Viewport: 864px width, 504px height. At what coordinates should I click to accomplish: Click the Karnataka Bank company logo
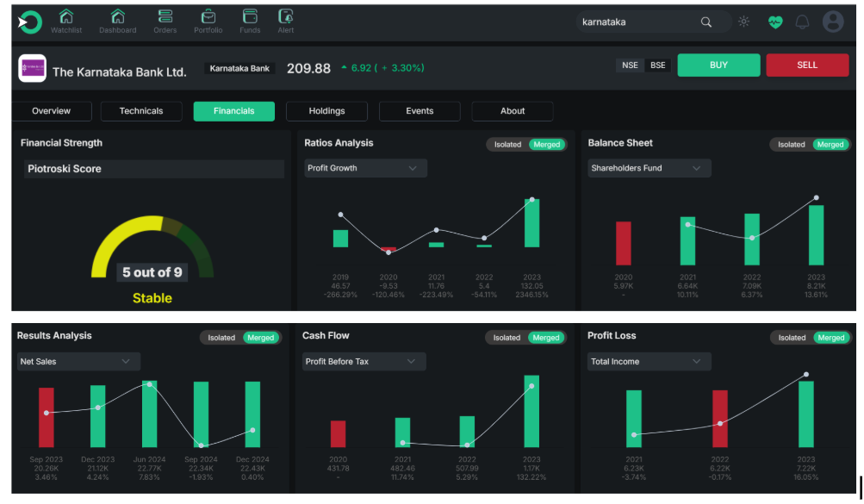point(32,68)
